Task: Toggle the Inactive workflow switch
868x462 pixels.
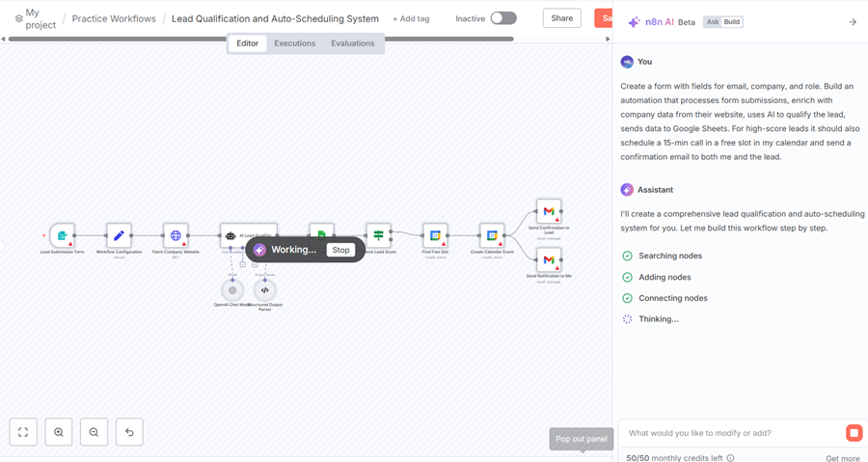Action: pyautogui.click(x=503, y=18)
